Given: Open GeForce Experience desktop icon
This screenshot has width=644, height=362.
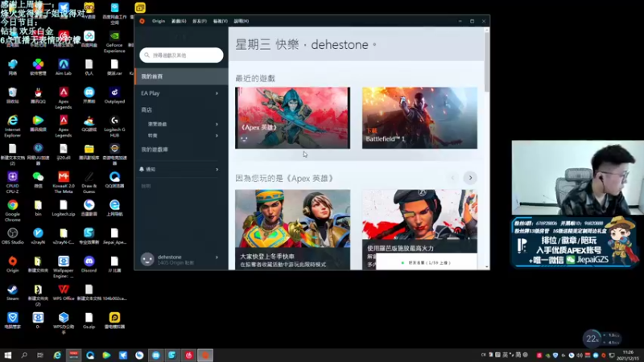Looking at the screenshot, I should coord(114,42).
